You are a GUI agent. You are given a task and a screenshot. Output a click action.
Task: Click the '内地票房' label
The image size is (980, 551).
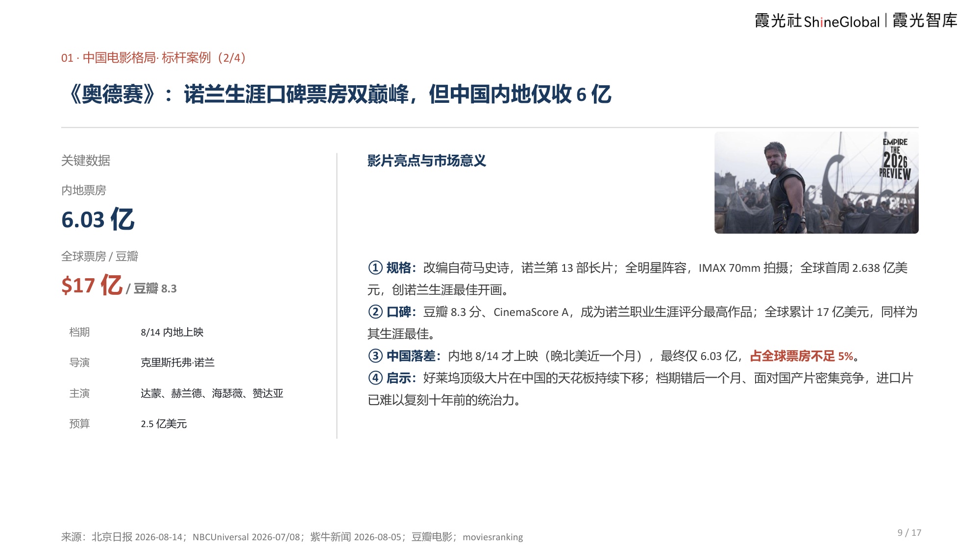84,190
